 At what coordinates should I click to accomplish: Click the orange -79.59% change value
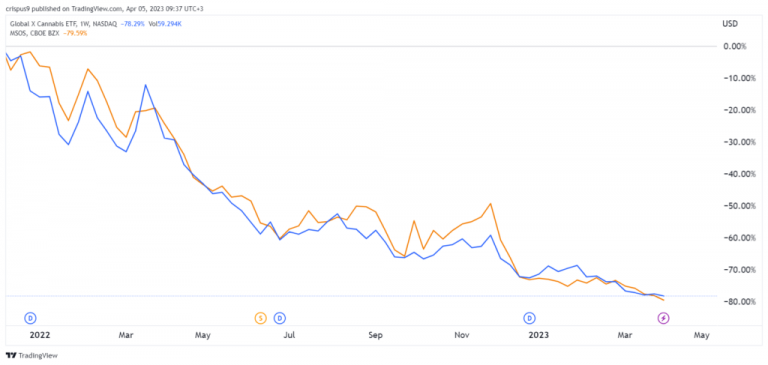(x=75, y=33)
